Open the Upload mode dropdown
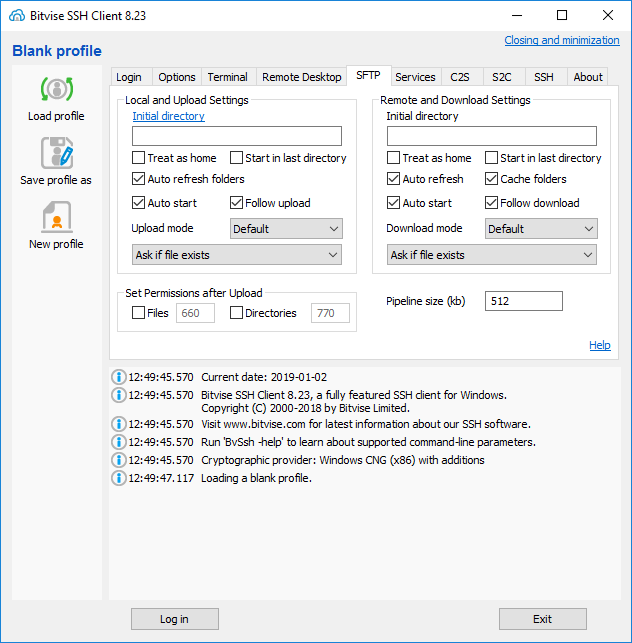The image size is (632, 643). pos(286,229)
